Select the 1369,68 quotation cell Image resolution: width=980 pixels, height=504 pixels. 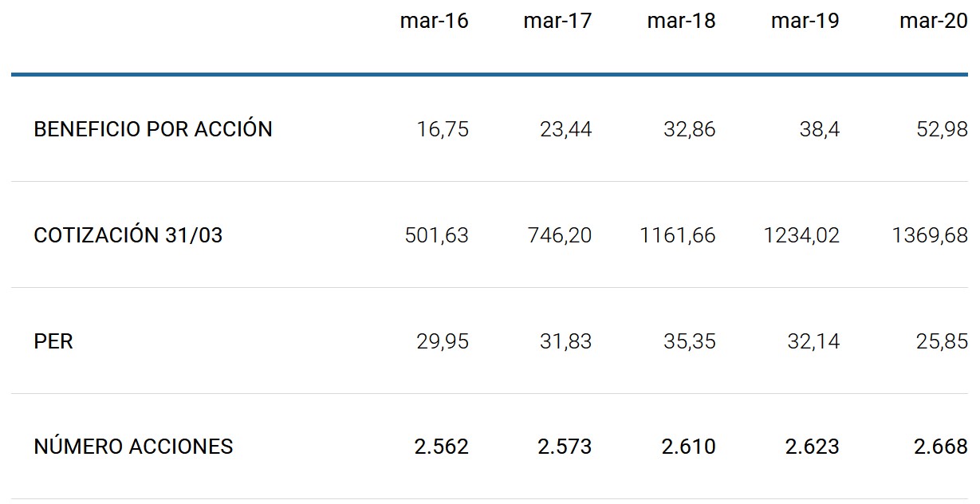(930, 235)
